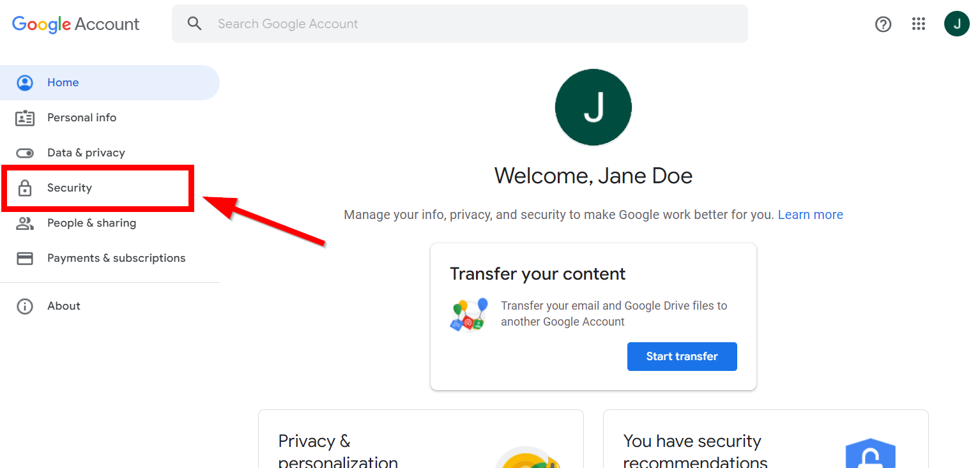Click the Start transfer button
Viewport: 980px width, 468px height.
[682, 356]
